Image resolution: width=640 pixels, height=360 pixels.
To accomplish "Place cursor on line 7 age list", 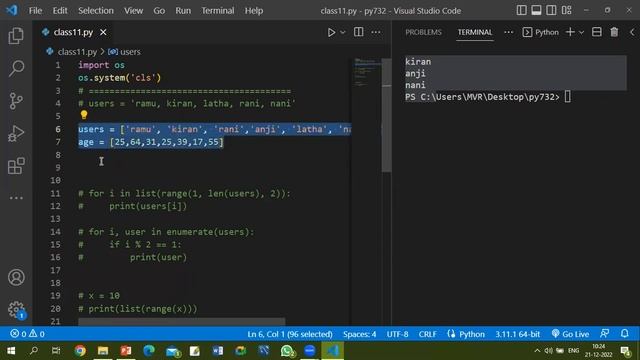I will pos(167,142).
